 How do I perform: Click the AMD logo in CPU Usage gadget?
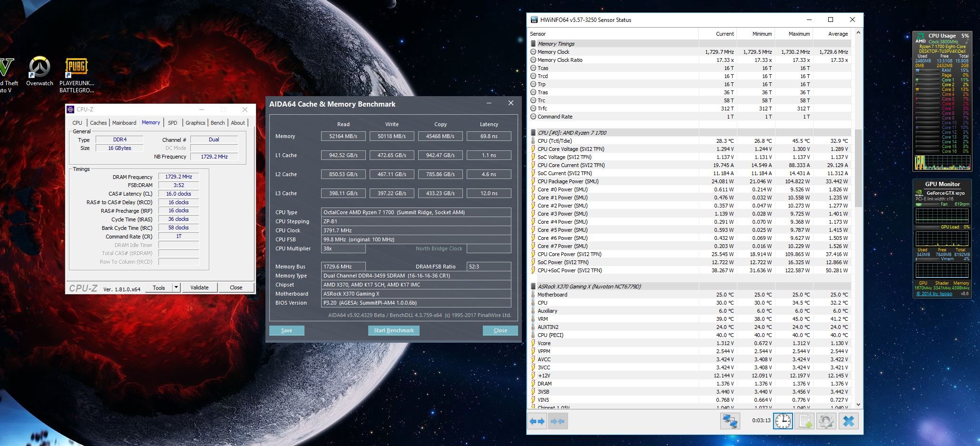click(x=921, y=38)
